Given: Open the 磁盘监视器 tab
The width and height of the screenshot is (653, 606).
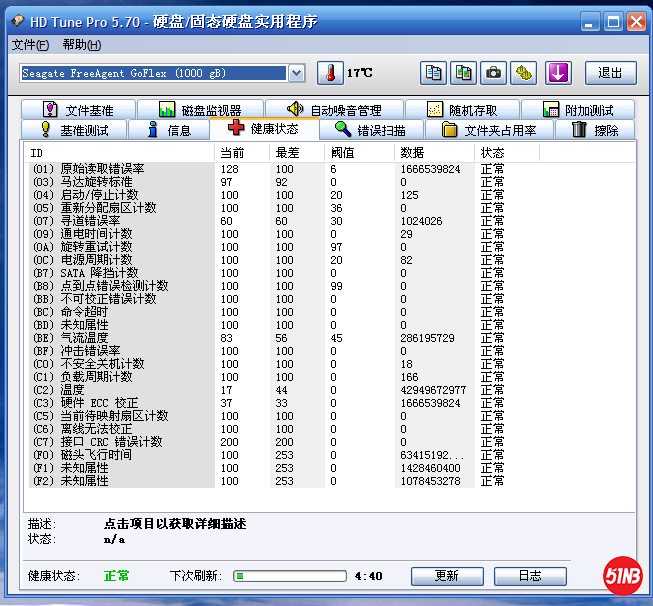Looking at the screenshot, I should point(201,110).
